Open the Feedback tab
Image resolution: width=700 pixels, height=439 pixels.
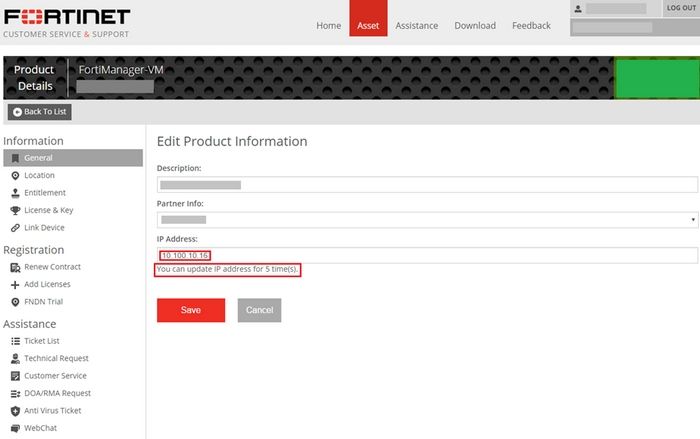point(531,26)
